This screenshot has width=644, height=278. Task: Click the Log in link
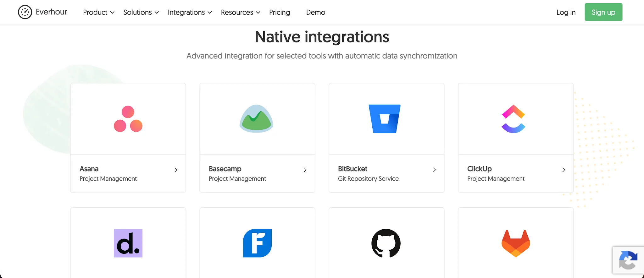tap(566, 12)
